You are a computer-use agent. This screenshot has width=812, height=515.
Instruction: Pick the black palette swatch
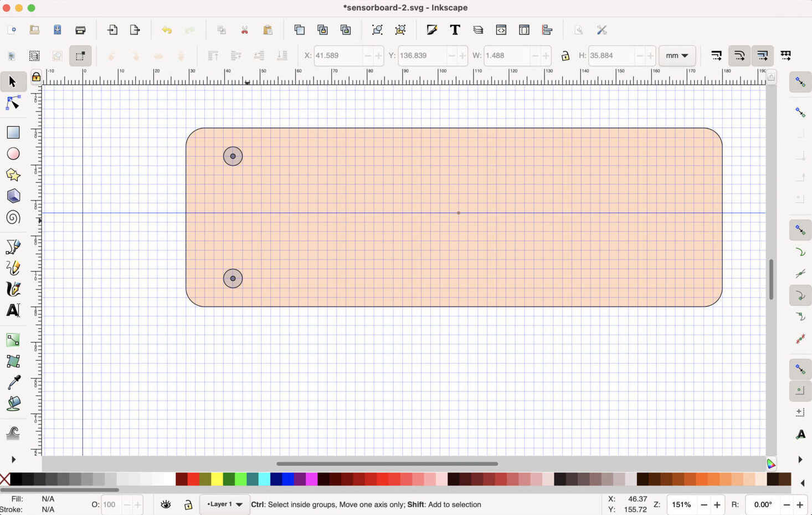16,480
